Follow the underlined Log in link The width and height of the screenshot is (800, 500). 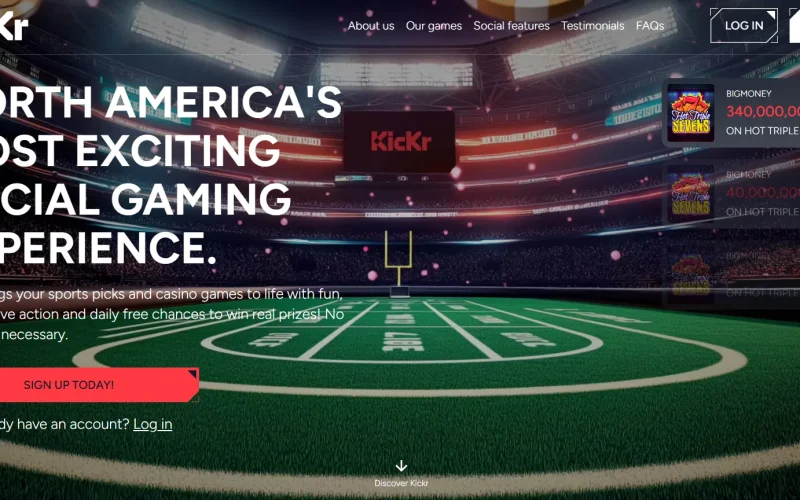[153, 424]
